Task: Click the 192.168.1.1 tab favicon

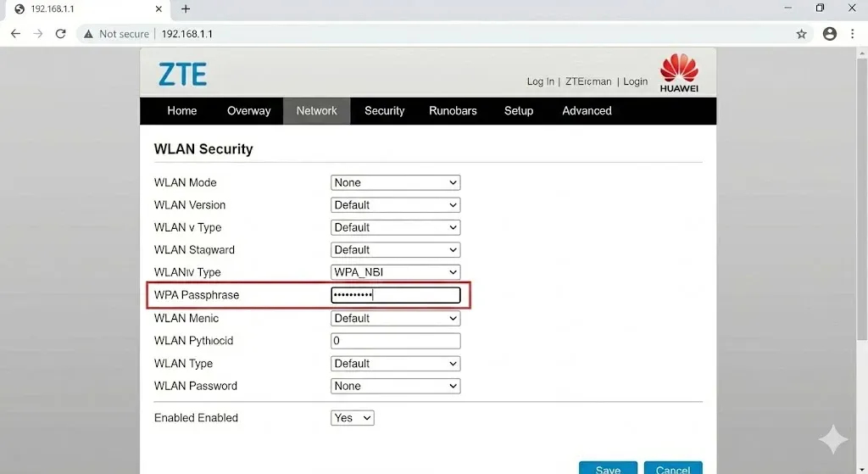Action: [x=19, y=8]
